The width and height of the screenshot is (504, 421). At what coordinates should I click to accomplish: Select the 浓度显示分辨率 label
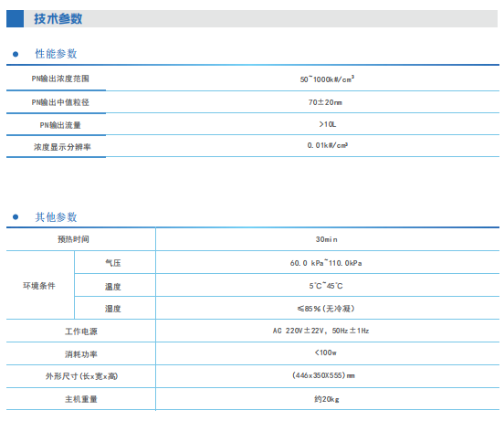coord(62,147)
